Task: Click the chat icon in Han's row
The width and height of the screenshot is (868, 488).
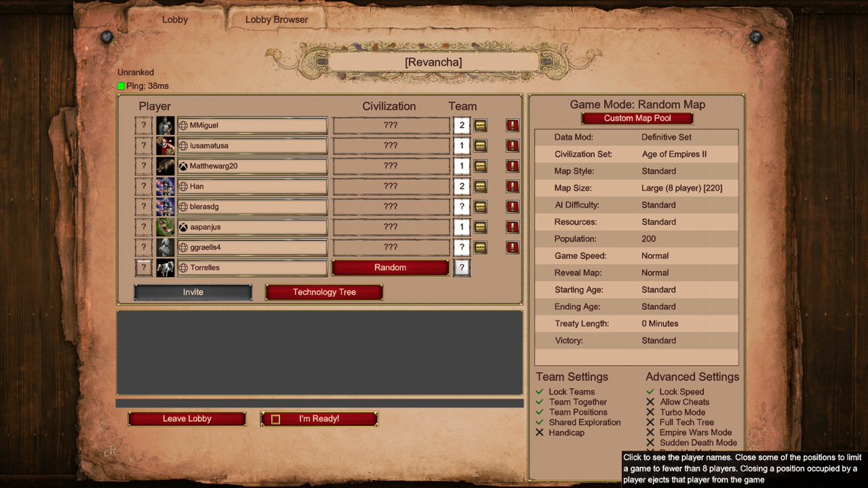Action: (480, 187)
